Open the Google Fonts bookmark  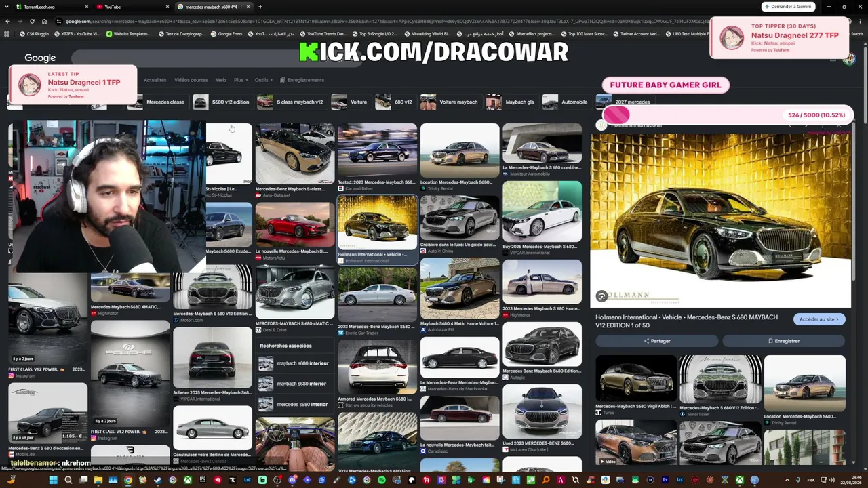click(x=226, y=34)
